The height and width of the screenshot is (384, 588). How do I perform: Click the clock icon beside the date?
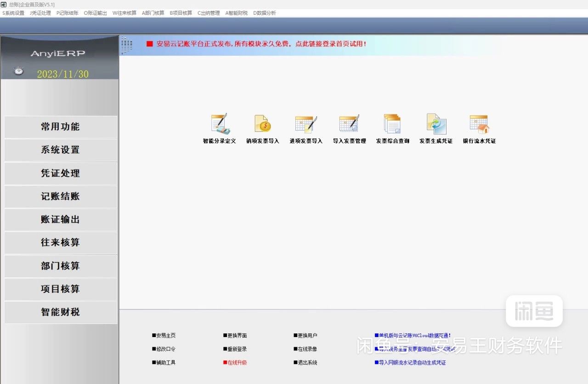coord(17,71)
